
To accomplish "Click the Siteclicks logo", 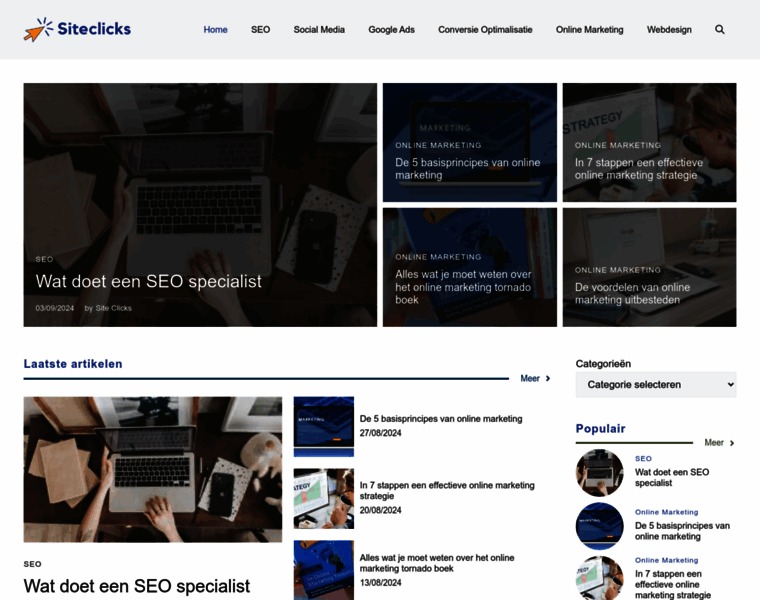I will (78, 29).
